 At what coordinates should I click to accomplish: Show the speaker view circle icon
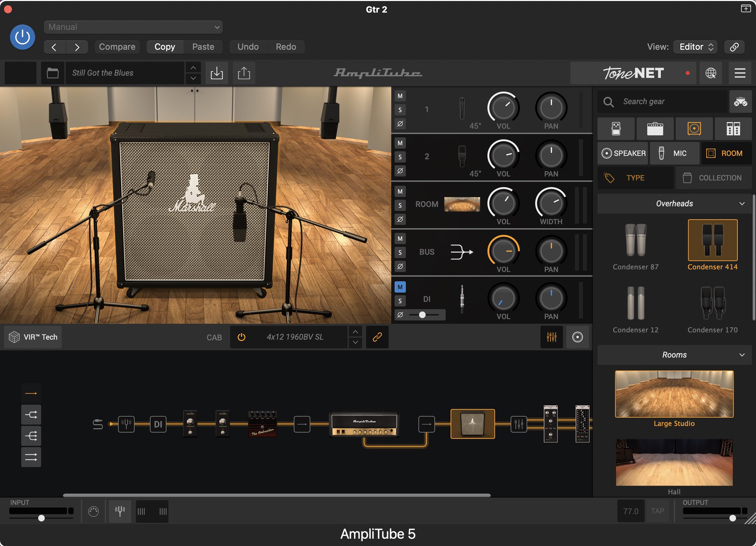(x=577, y=337)
